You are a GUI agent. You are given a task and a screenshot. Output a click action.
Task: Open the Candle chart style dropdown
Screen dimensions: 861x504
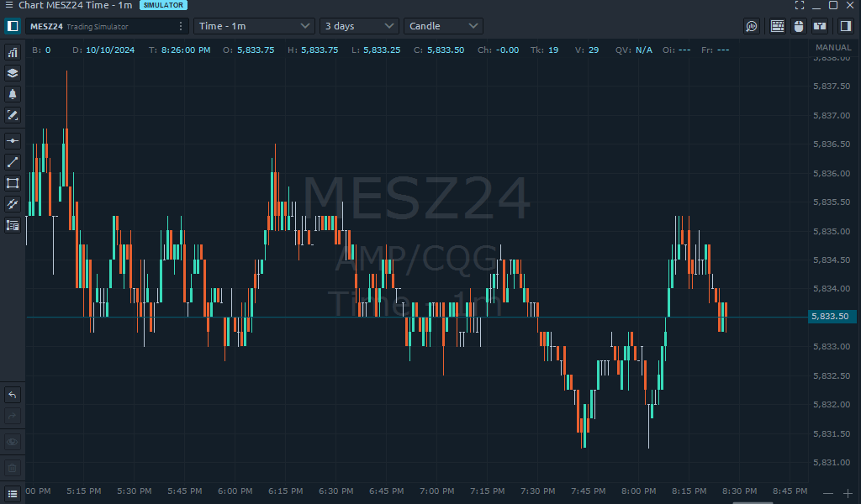point(443,26)
